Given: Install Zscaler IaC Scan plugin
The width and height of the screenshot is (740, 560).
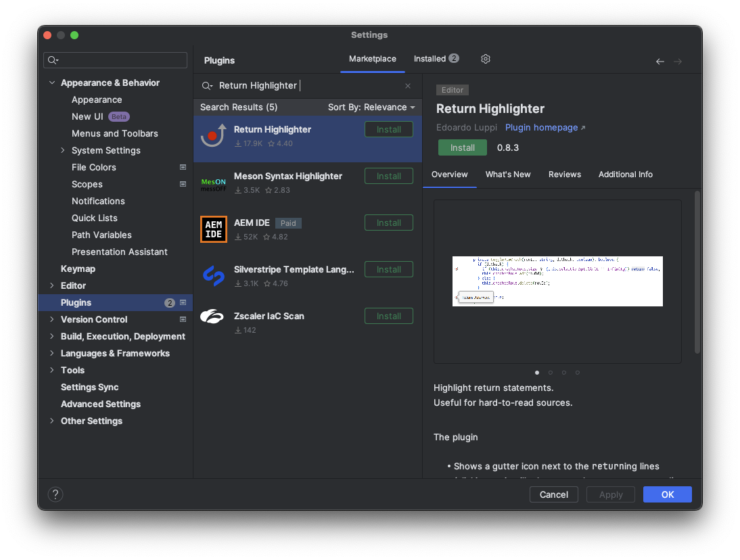Looking at the screenshot, I should (389, 316).
